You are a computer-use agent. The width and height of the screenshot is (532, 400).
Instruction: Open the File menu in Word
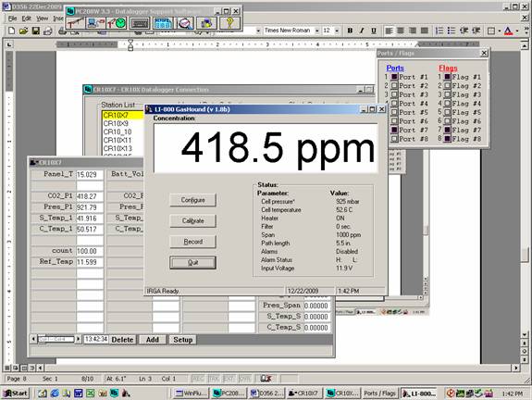click(13, 19)
